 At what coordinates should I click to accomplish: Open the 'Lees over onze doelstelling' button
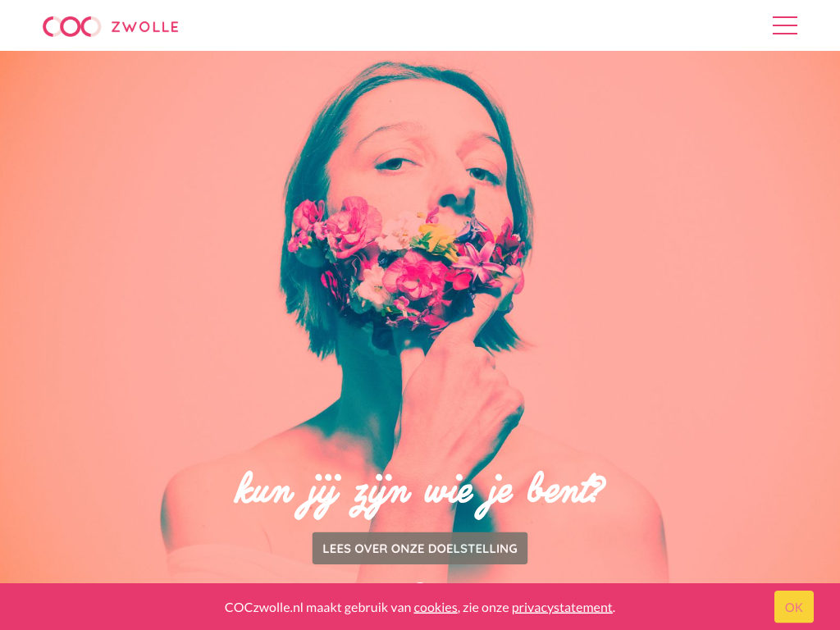click(420, 548)
